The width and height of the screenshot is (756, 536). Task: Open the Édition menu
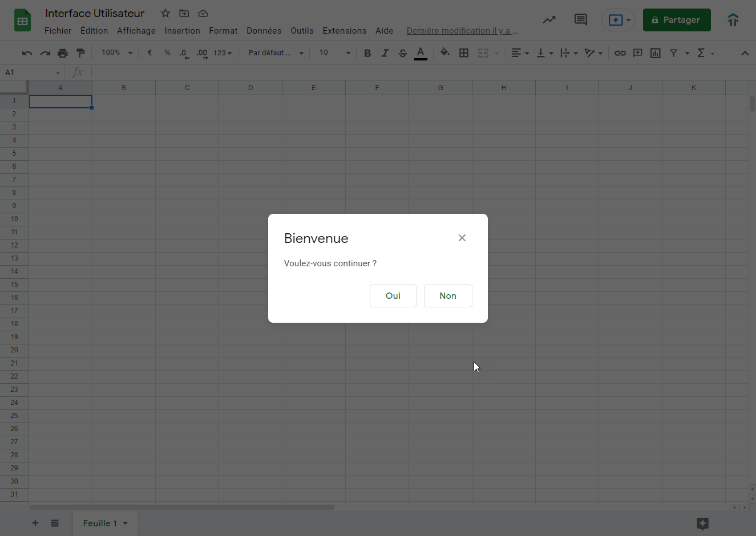pyautogui.click(x=94, y=31)
